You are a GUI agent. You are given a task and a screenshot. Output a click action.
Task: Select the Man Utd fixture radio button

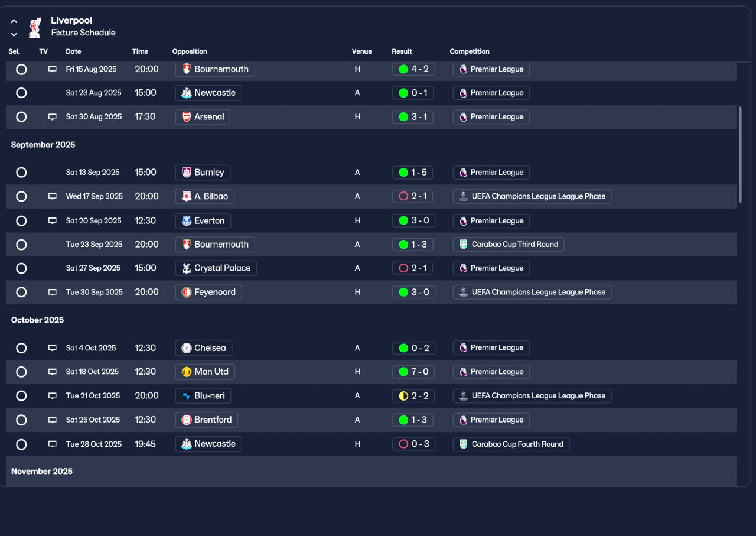coord(21,372)
